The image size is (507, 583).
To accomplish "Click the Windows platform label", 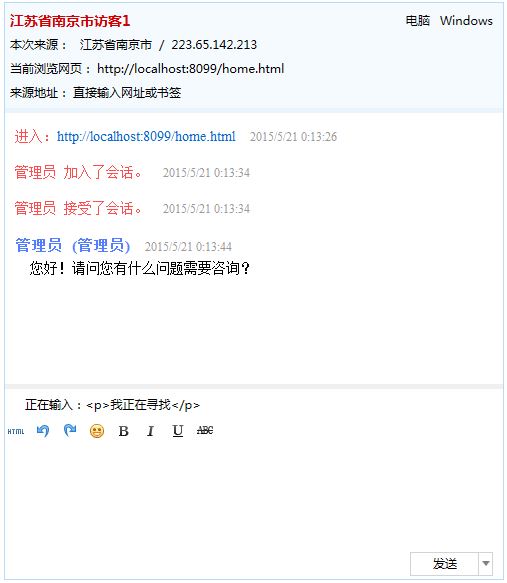I will [466, 20].
